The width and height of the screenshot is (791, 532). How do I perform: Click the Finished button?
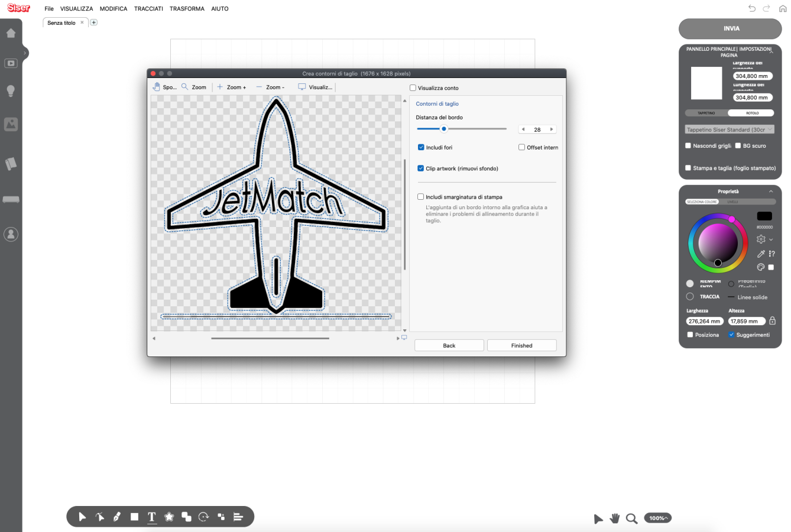point(522,345)
